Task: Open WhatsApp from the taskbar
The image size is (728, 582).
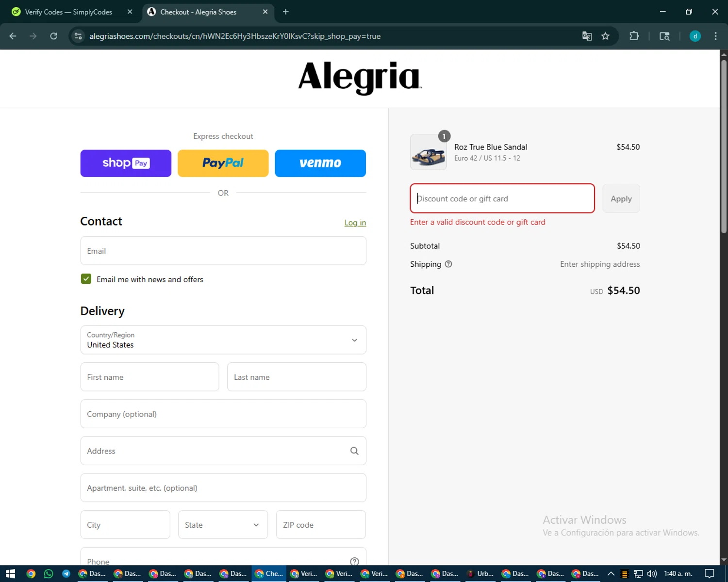Action: pyautogui.click(x=49, y=574)
